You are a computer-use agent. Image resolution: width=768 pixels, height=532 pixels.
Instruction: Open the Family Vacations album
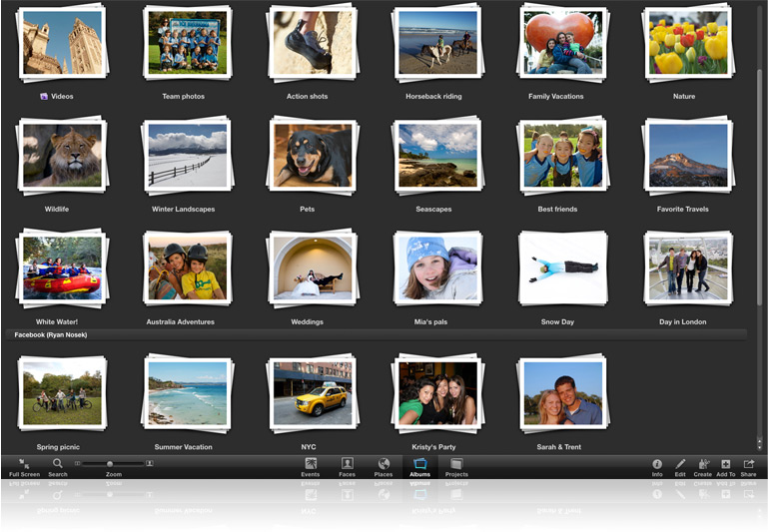(x=562, y=43)
